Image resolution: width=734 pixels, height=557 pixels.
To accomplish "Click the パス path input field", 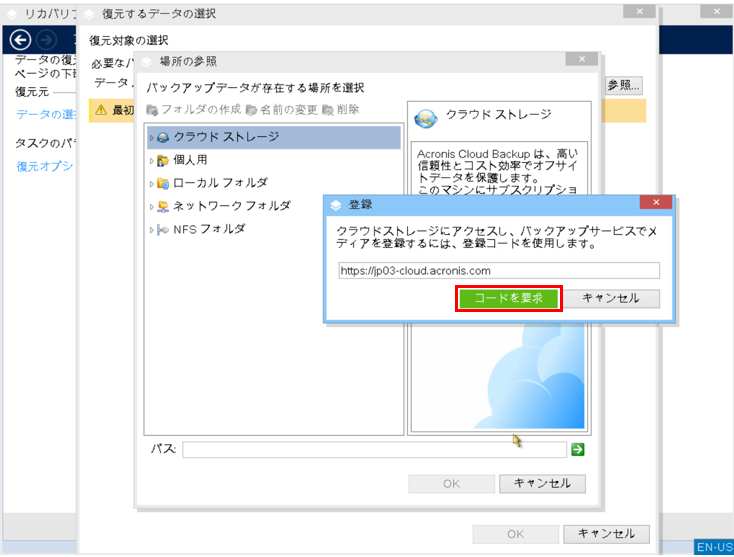I will tap(374, 450).
